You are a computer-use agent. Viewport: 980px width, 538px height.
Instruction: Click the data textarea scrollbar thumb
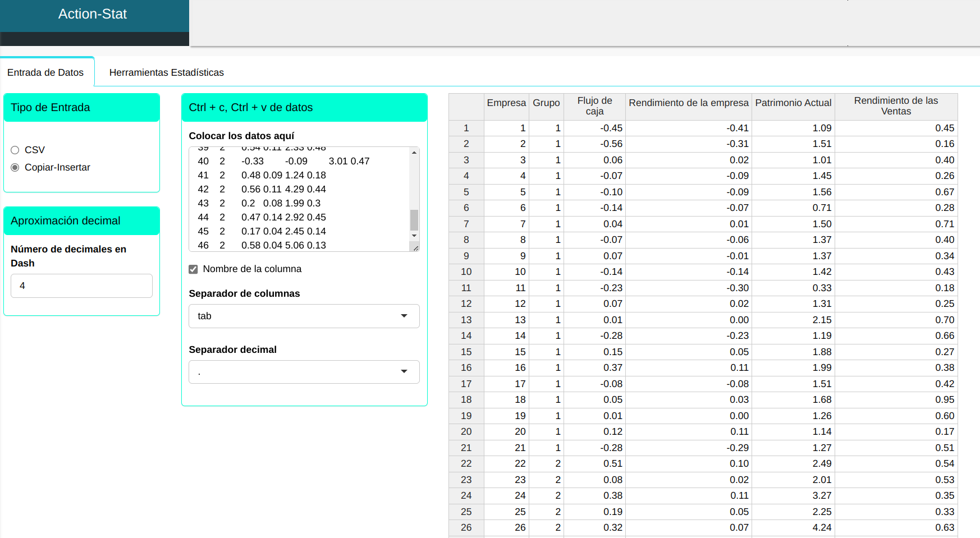[x=414, y=220]
